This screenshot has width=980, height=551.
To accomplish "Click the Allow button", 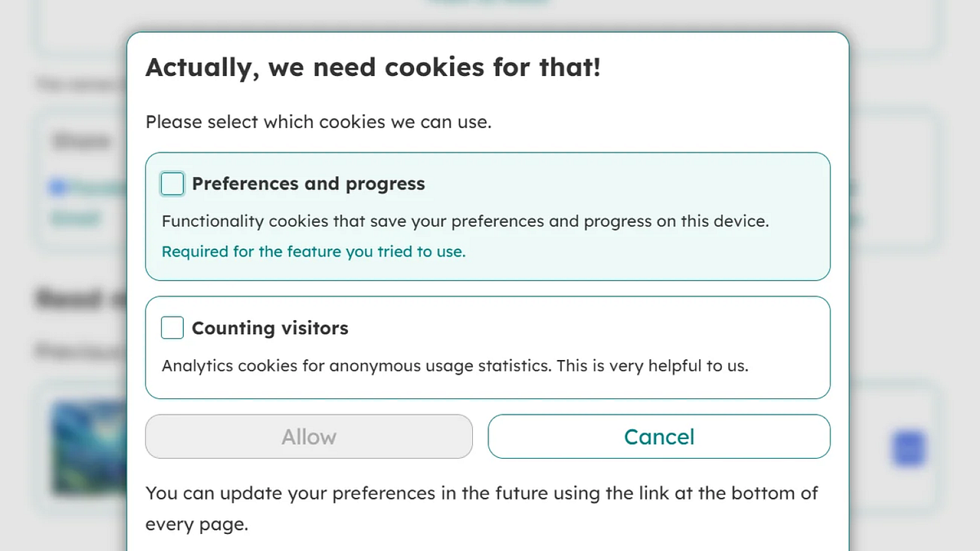I will point(309,437).
